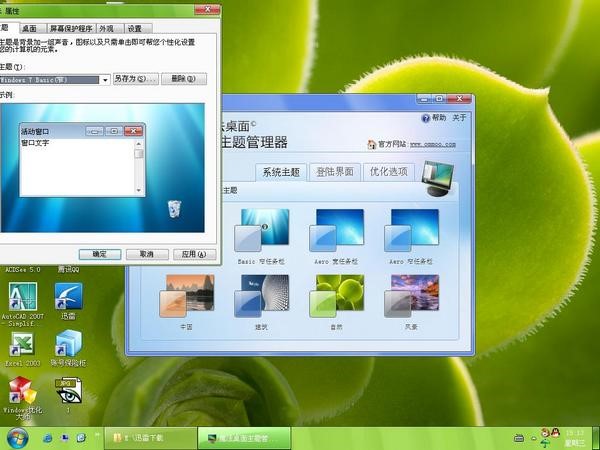
Task: Open the 官方网站 website link
Action: pos(432,145)
